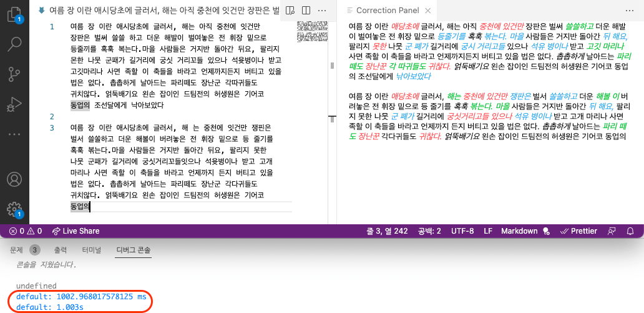This screenshot has width=644, height=313.
Task: Open the Manage gear icon
Action: coord(14,209)
